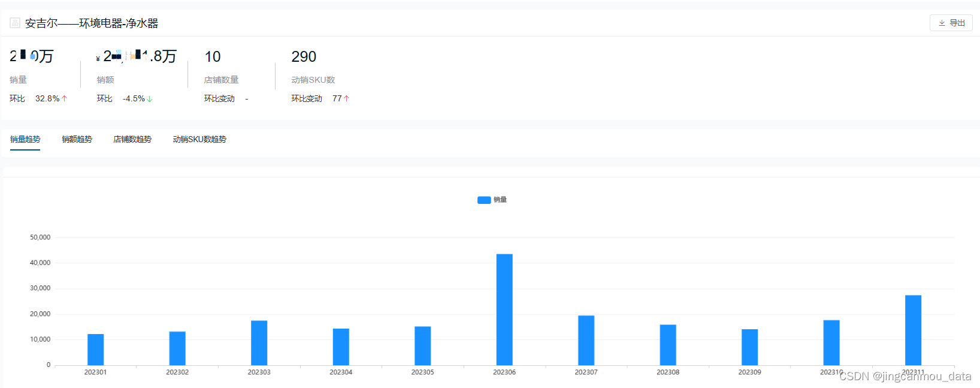Click the 32.8% 环比 value
This screenshot has height=388, width=980.
47,98
